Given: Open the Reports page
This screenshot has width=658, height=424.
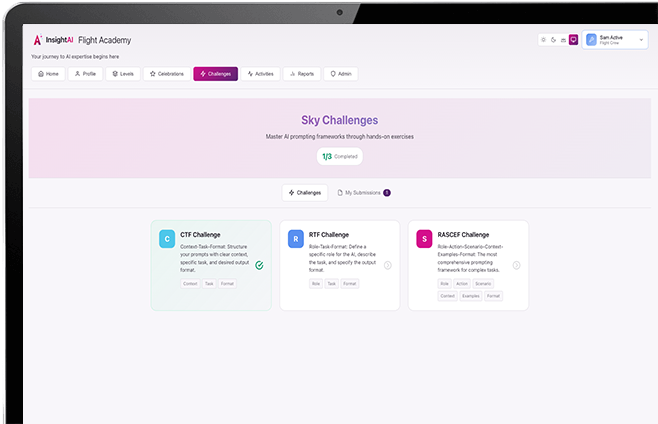Looking at the screenshot, I should pos(302,74).
